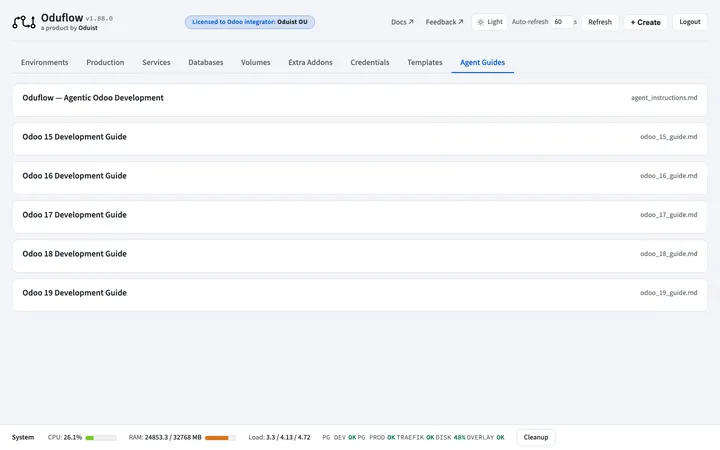Click the Logout button
Screen dimensions: 720x450
pyautogui.click(x=690, y=22)
